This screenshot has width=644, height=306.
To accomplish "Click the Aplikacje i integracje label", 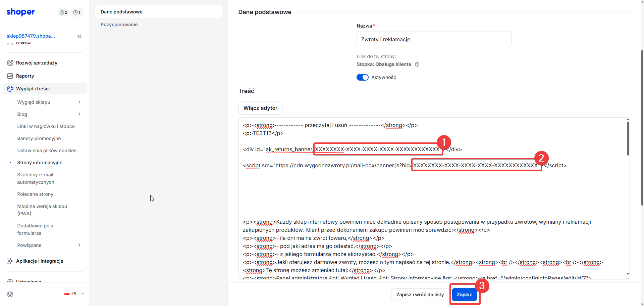I will (x=40, y=261).
